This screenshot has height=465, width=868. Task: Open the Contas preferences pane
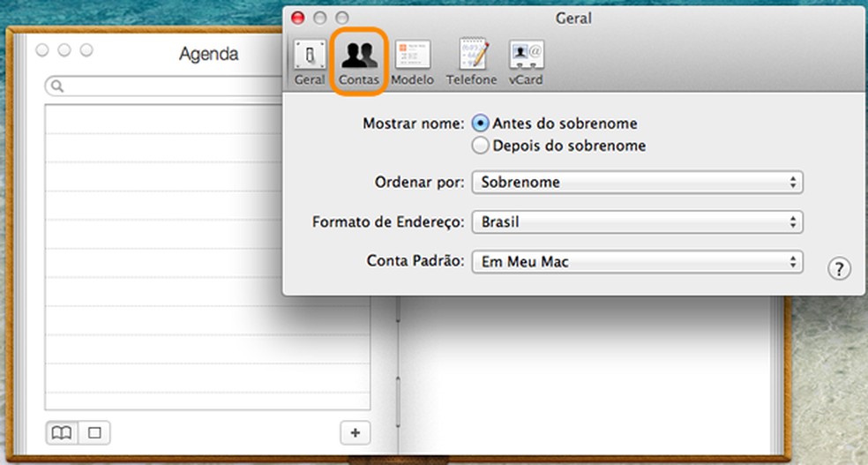click(359, 64)
